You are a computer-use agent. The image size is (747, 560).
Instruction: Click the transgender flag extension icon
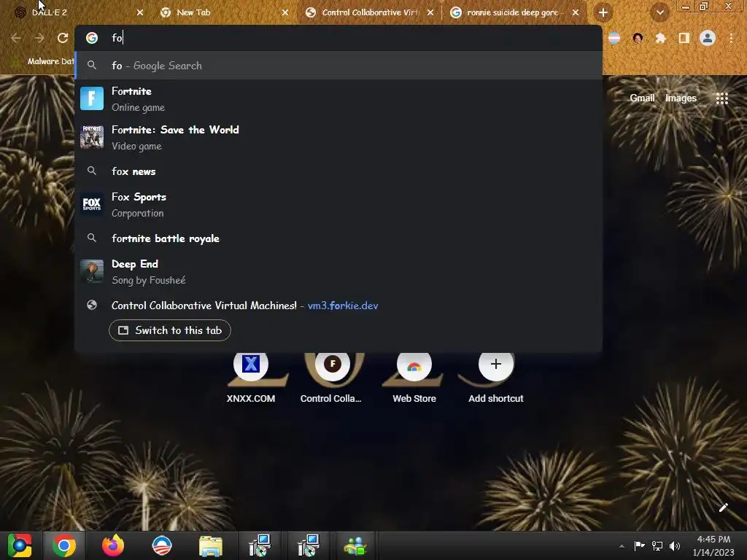pyautogui.click(x=614, y=38)
